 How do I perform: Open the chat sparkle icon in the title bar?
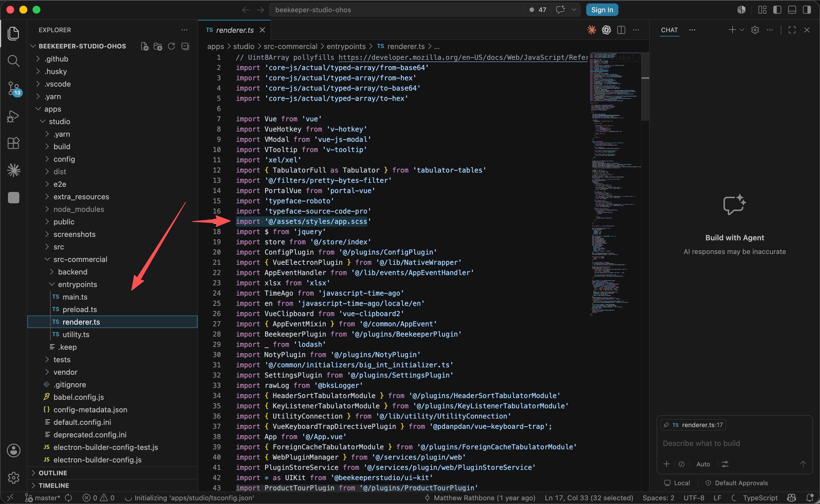[x=560, y=10]
